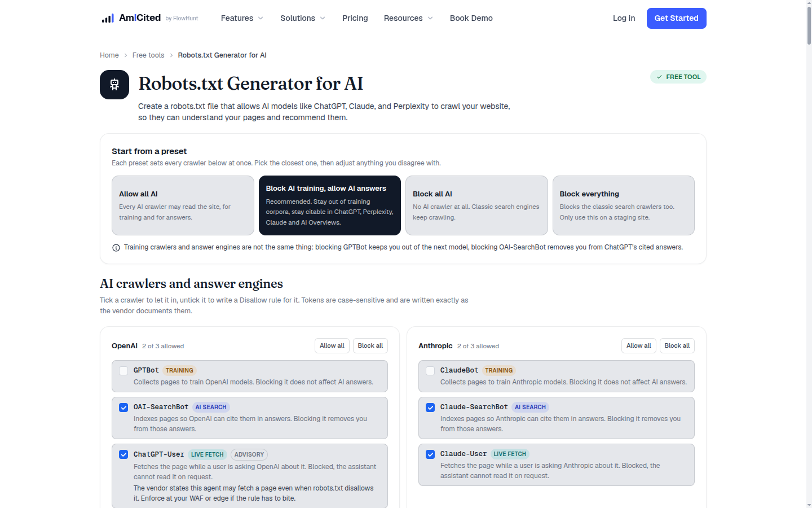Go to Home breadcrumb
This screenshot has height=508, width=812.
click(x=109, y=55)
